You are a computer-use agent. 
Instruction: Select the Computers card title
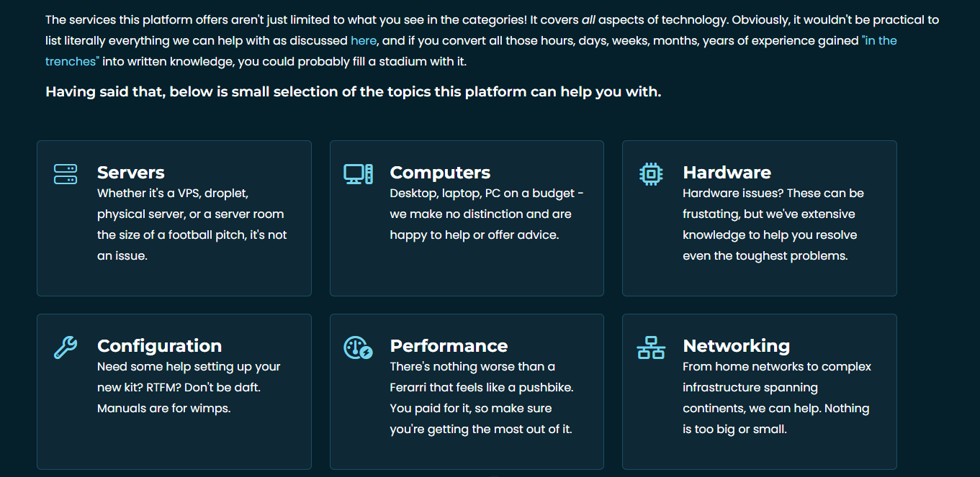click(x=440, y=173)
